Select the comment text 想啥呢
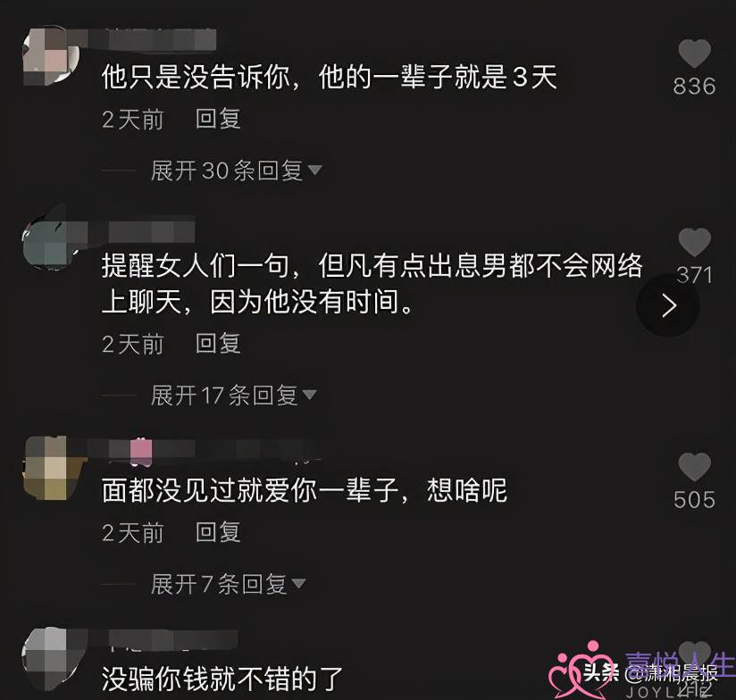 466,490
